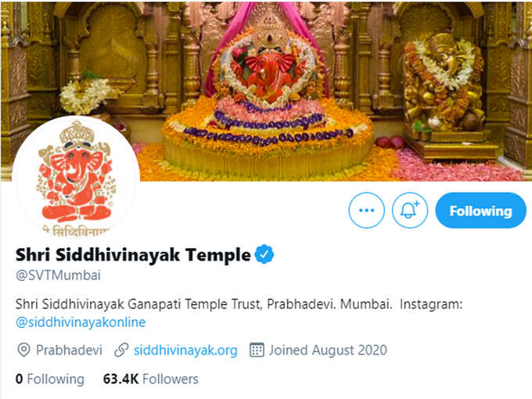Click the chain link icon beside the website

(121, 350)
